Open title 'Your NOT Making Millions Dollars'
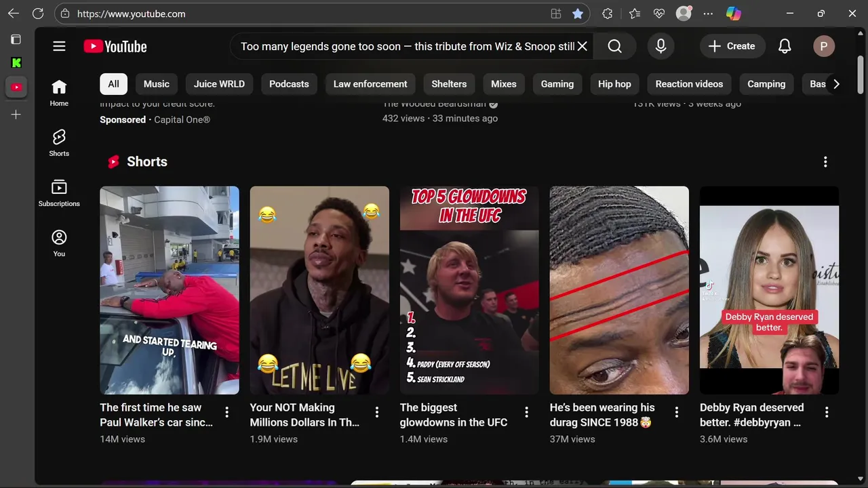Image resolution: width=868 pixels, height=488 pixels. 304,415
